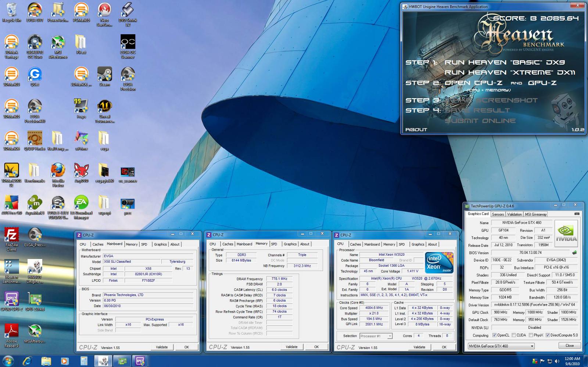Switch to Sensors tab in GPU-Z
Viewport: 588px width, 367px height.
tap(498, 214)
